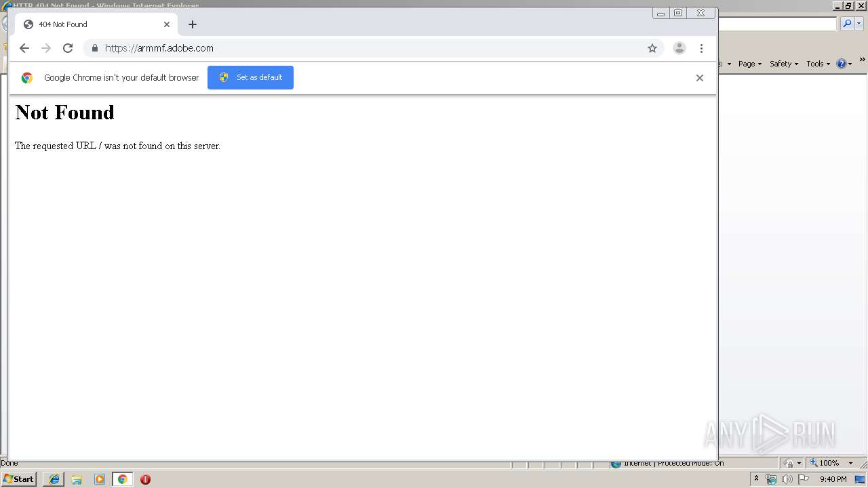The image size is (868, 488).
Task: Open the IE Page menu
Action: pos(750,64)
